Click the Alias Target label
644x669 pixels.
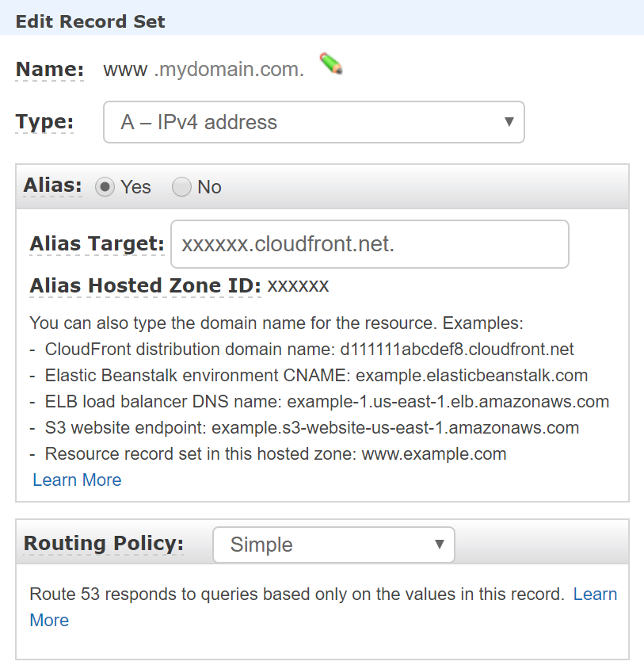(x=97, y=244)
